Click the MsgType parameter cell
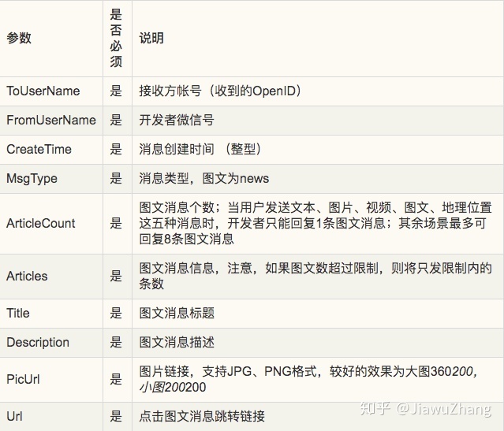 pos(32,179)
